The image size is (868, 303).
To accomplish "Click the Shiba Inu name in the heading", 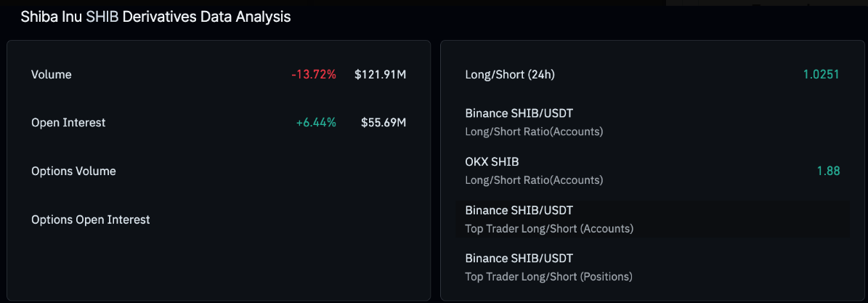I will pos(51,17).
